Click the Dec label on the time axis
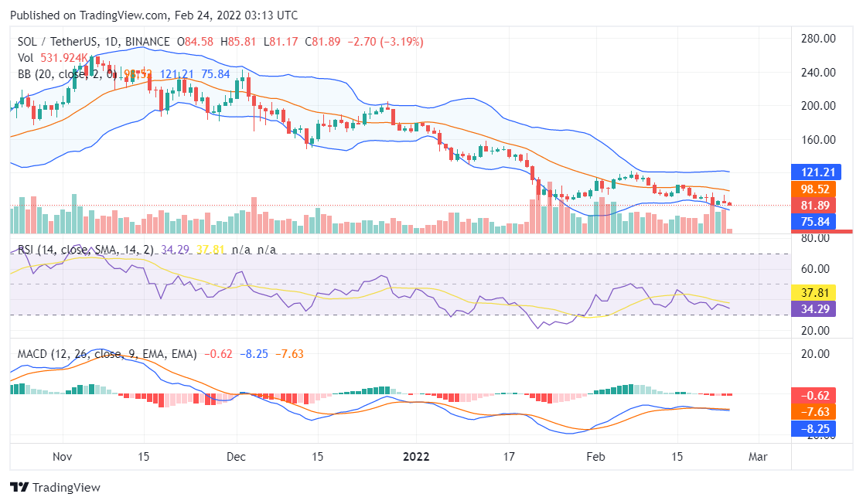 (x=237, y=456)
